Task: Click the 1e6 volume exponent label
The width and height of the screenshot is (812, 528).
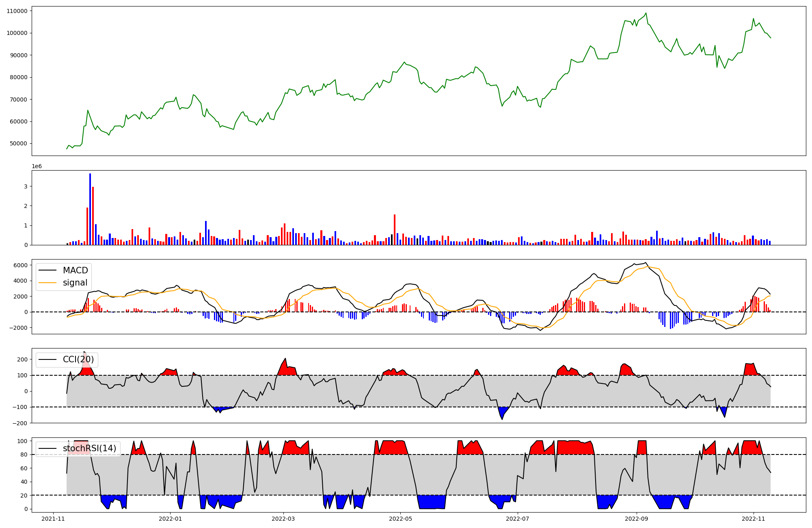Action: (37, 167)
